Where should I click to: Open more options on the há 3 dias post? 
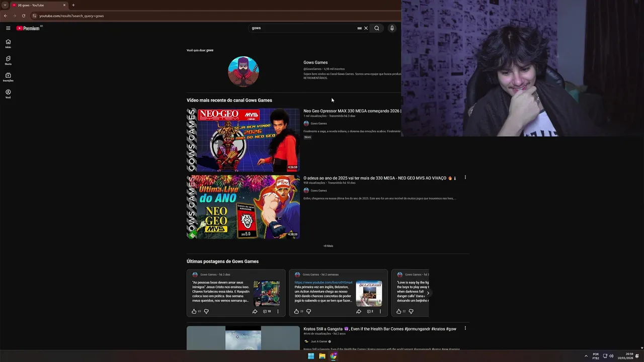coord(278,311)
